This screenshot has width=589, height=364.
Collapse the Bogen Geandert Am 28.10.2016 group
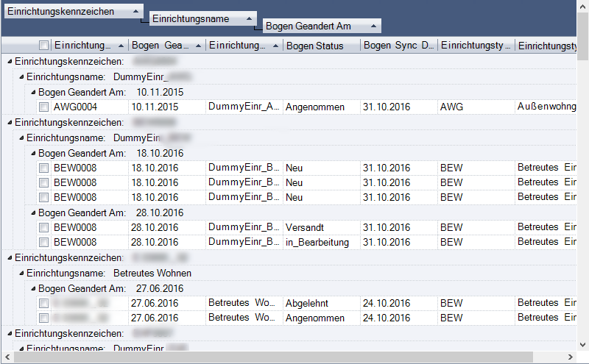pos(33,213)
